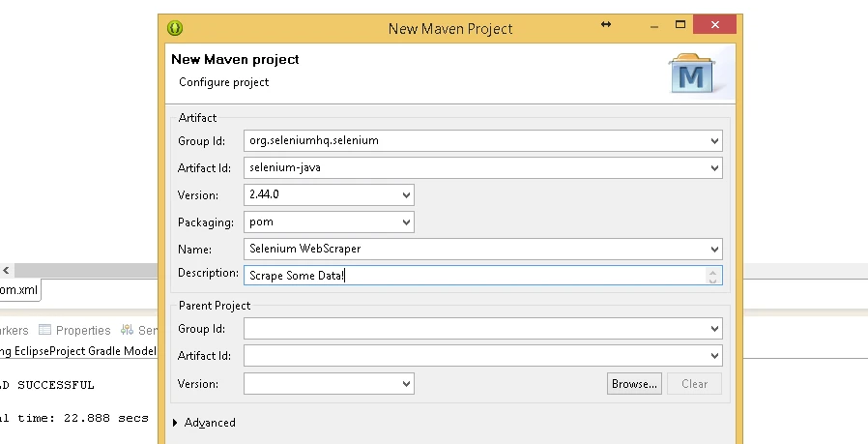Click the Maven M wizard icon
This screenshot has width=868, height=444.
tap(691, 74)
